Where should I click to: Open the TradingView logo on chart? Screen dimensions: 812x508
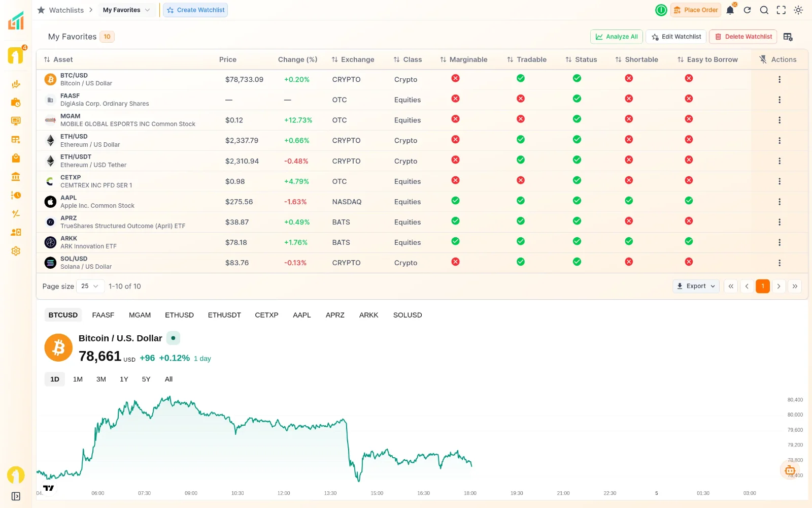pos(49,488)
